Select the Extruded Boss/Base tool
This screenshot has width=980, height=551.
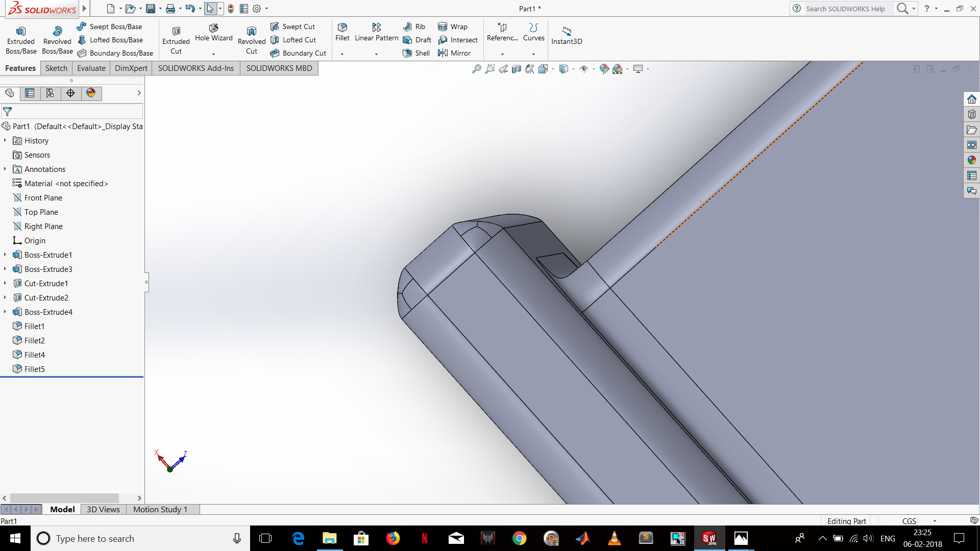click(20, 38)
